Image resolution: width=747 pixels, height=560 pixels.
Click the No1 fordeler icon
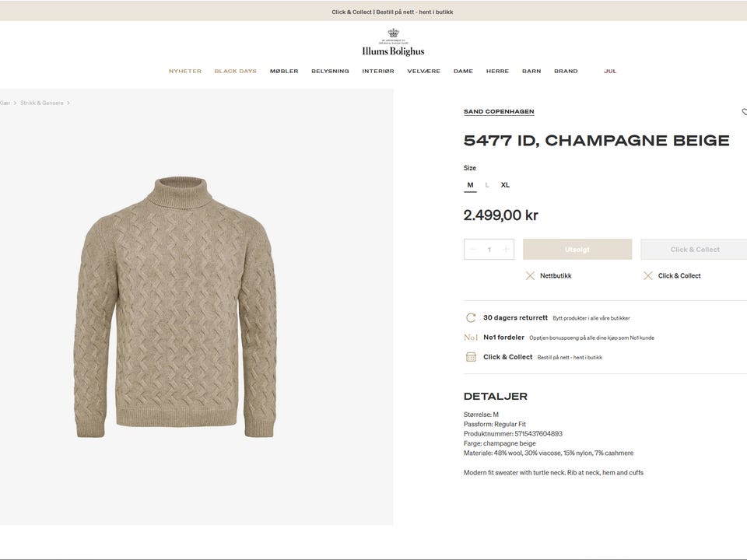click(471, 338)
